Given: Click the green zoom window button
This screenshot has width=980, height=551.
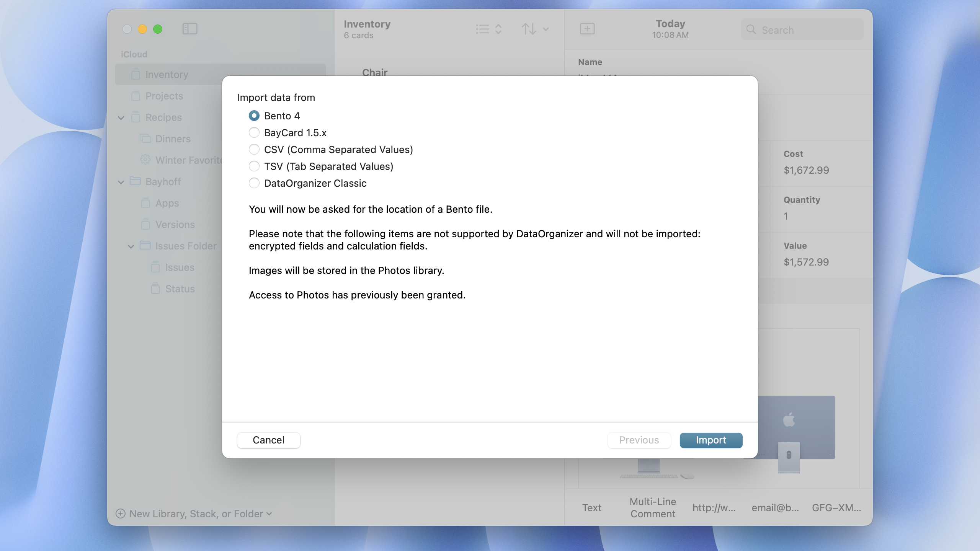Looking at the screenshot, I should tap(158, 29).
